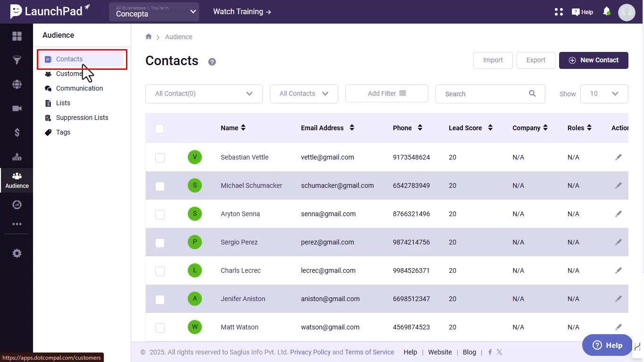Open the user profile avatar

coord(627,12)
